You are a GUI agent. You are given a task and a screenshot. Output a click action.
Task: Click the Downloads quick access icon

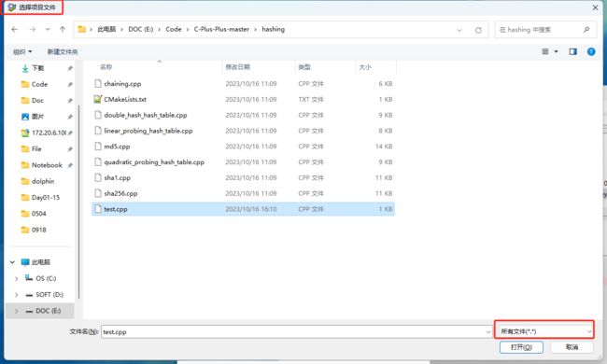point(25,68)
